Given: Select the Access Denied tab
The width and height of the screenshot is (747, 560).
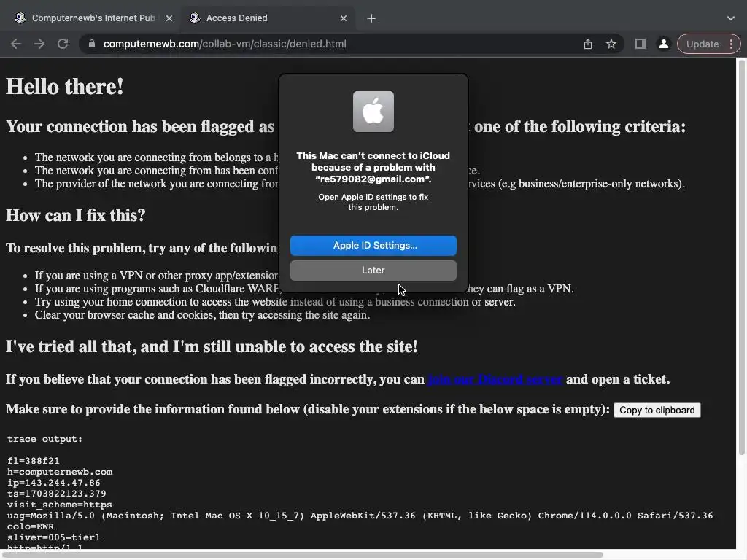Looking at the screenshot, I should pos(269,18).
